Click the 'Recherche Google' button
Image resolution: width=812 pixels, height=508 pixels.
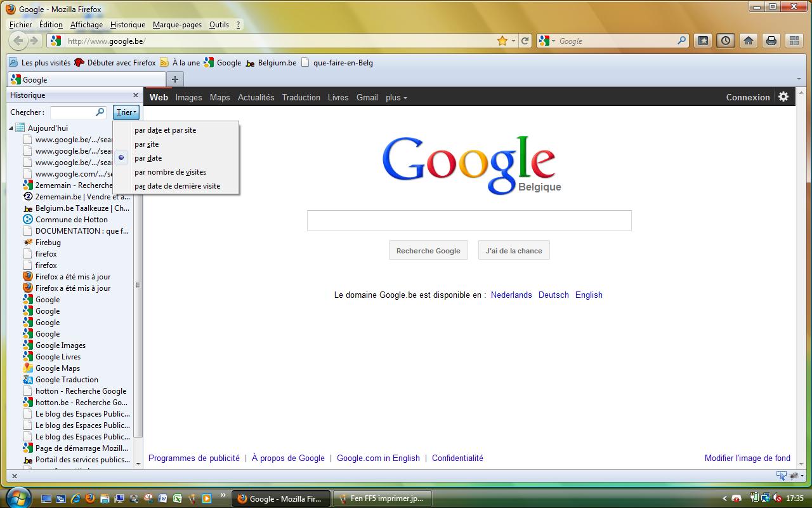[x=428, y=251]
